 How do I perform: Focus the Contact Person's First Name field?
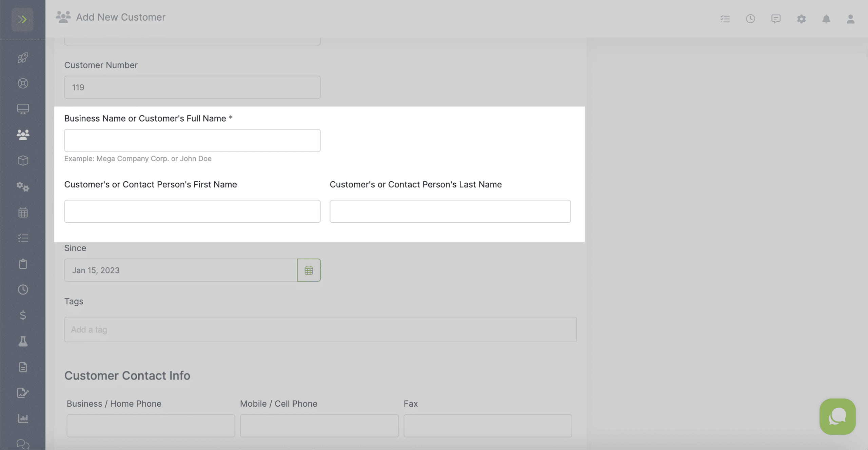point(192,211)
